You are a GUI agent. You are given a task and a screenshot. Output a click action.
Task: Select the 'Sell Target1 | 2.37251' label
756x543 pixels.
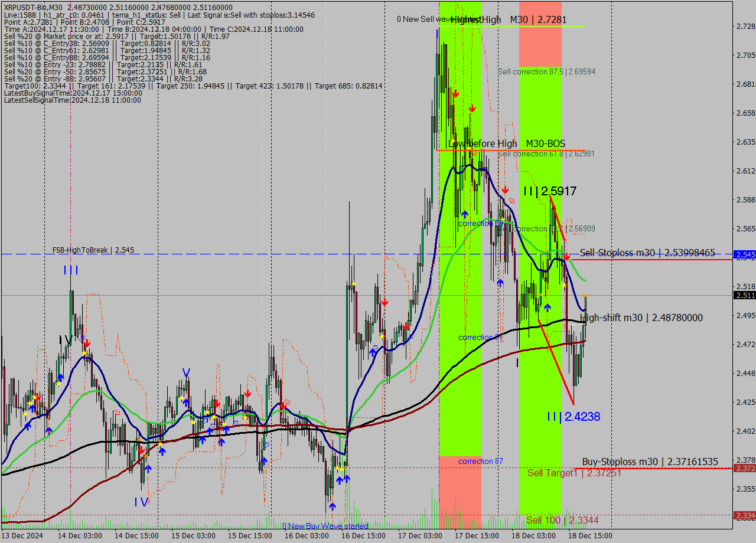tap(574, 473)
